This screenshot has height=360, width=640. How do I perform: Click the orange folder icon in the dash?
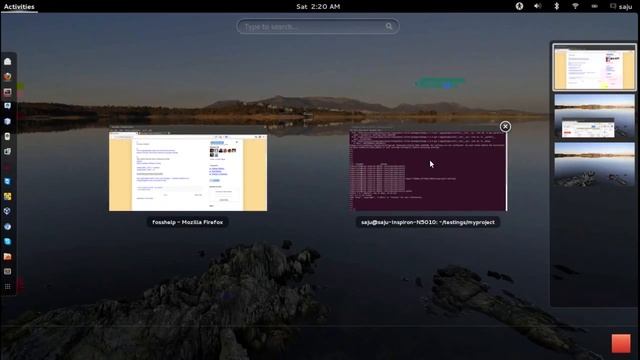pyautogui.click(x=7, y=256)
